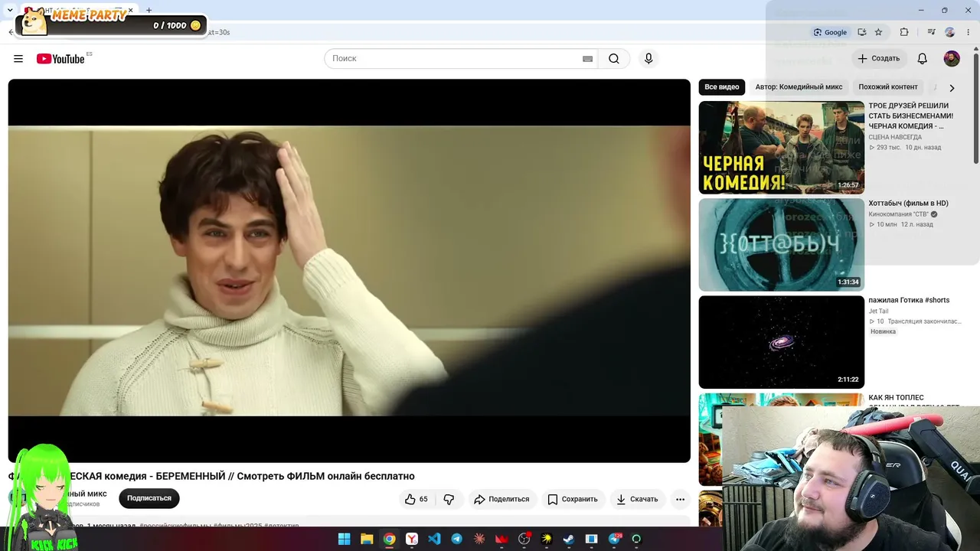Subscribe with the Подписаться button

click(x=149, y=498)
